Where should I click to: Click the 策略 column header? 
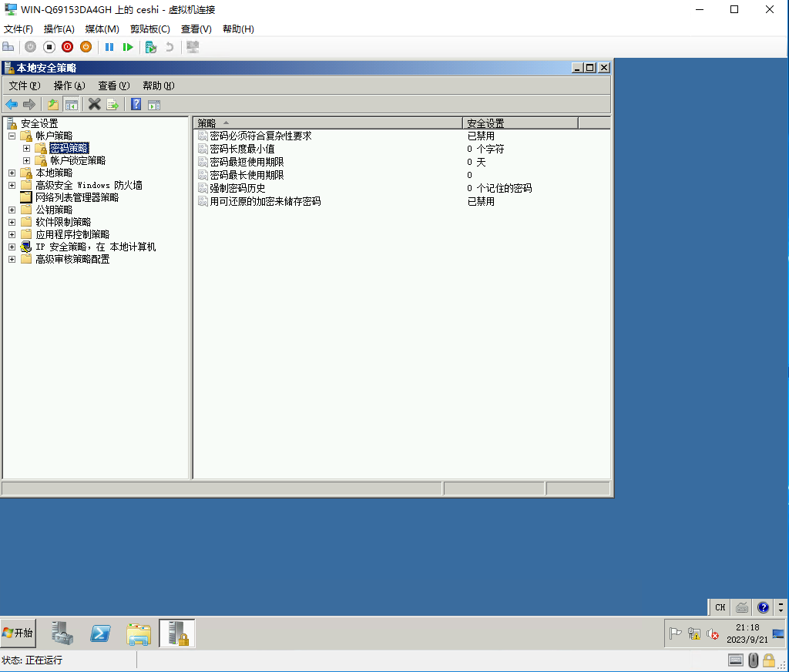[x=327, y=123]
